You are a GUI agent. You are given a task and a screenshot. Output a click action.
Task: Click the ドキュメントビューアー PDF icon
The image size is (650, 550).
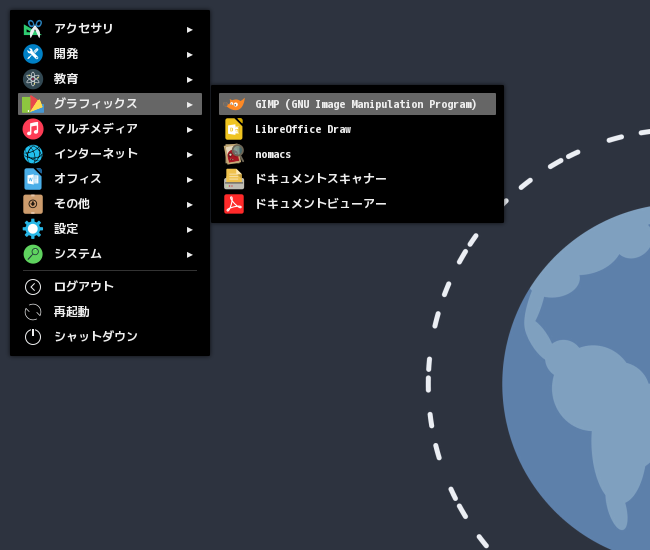(234, 204)
